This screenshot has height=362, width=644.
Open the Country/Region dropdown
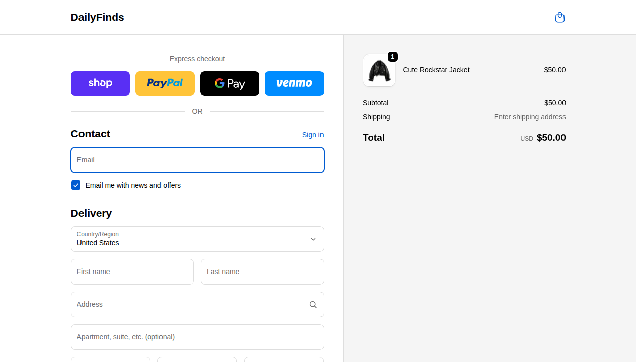[197, 239]
